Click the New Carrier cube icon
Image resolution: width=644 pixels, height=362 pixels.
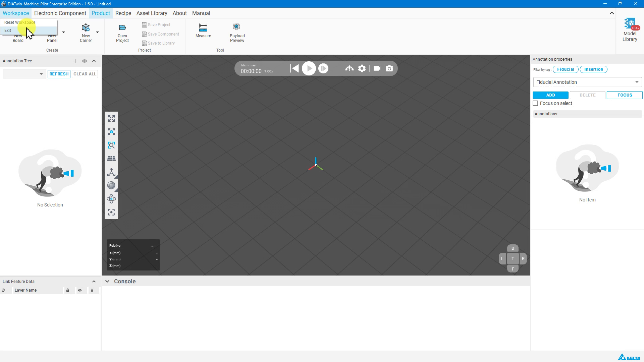(x=86, y=27)
